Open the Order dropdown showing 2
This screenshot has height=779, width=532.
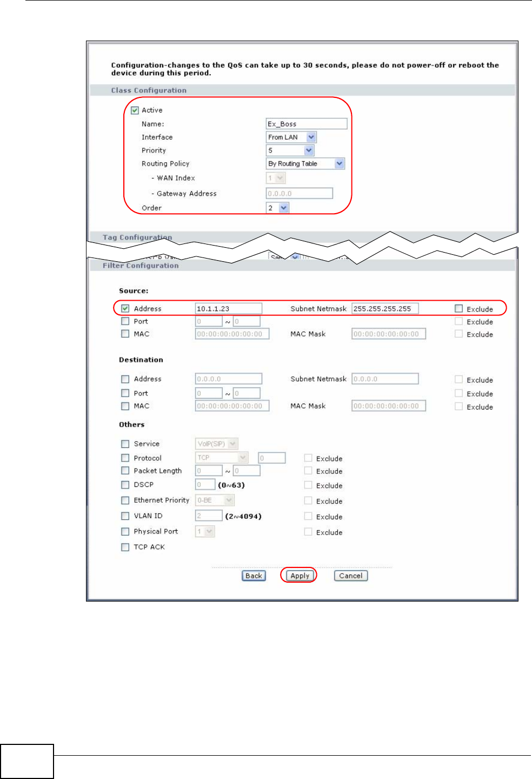tap(277, 208)
